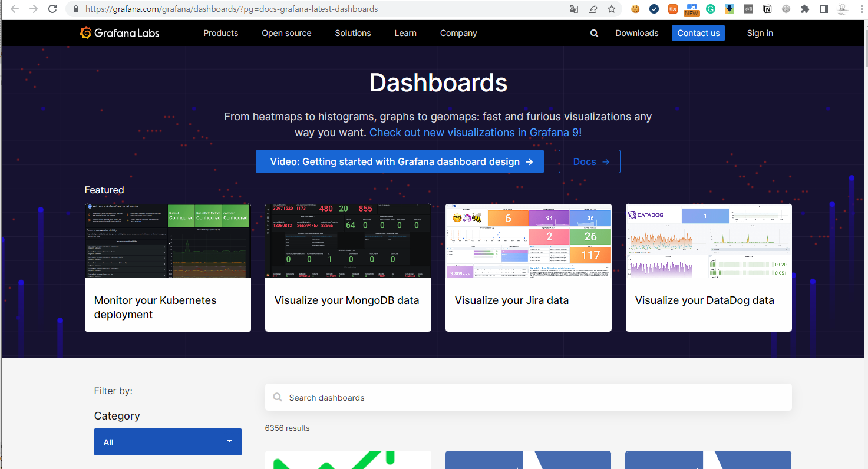Watch the Getting started dashboard design video
Image resolution: width=868 pixels, height=469 pixels.
click(x=400, y=161)
